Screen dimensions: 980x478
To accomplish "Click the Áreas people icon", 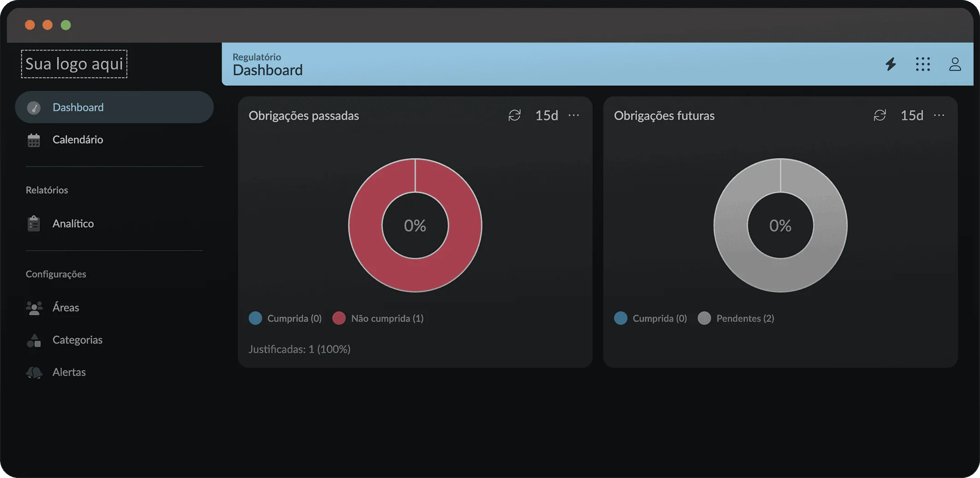I will (34, 308).
